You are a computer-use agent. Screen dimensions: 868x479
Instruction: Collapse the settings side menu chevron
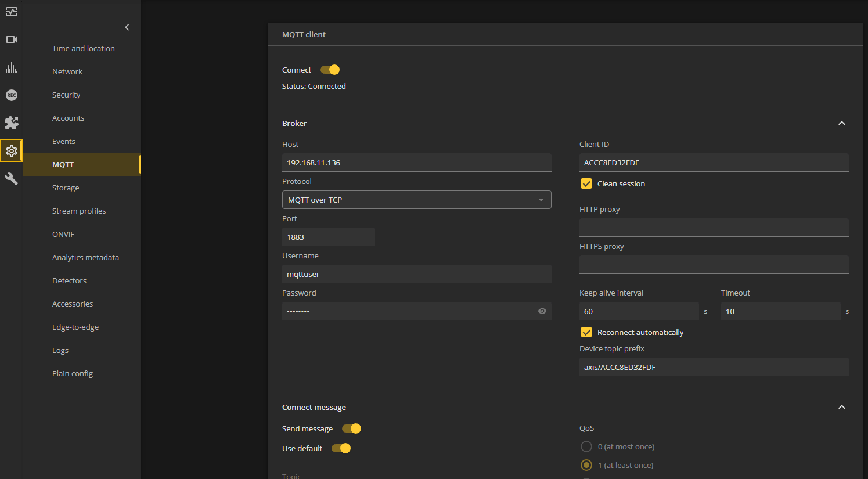127,27
